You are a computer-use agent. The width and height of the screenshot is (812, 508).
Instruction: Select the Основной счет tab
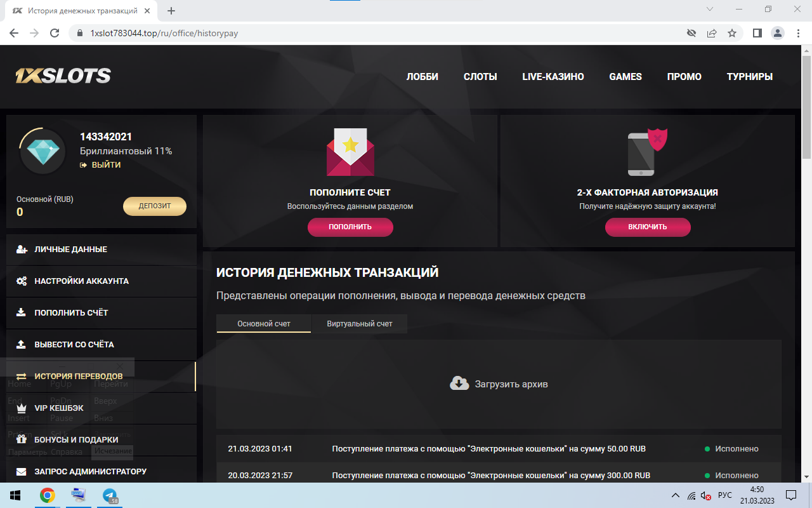tap(264, 324)
